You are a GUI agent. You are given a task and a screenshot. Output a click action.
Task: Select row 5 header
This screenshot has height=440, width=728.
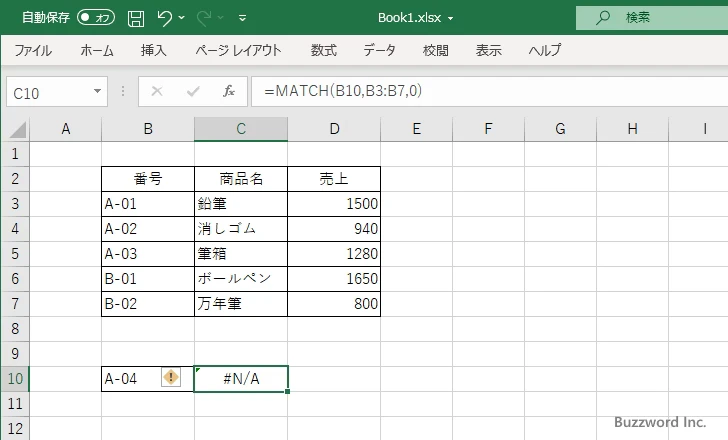point(15,254)
